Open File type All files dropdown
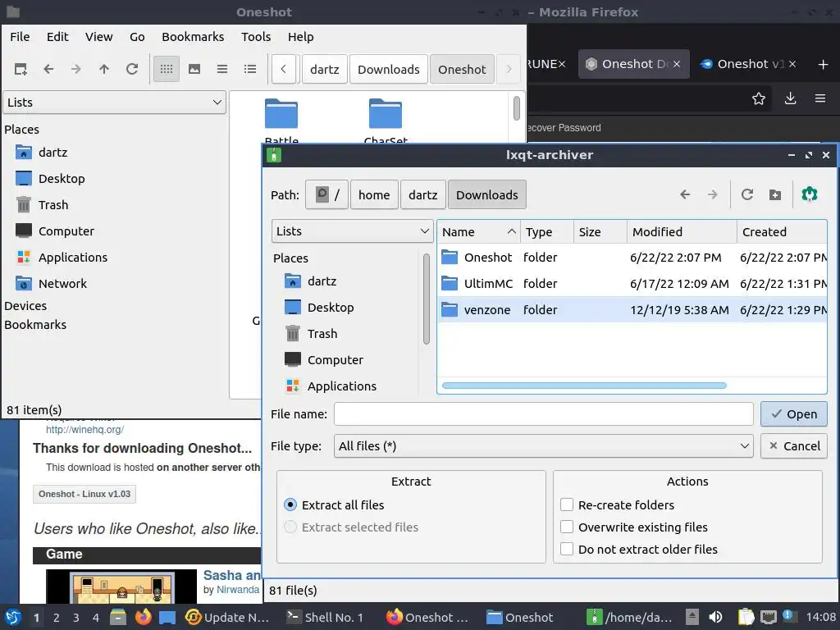The width and height of the screenshot is (840, 630). pos(543,445)
